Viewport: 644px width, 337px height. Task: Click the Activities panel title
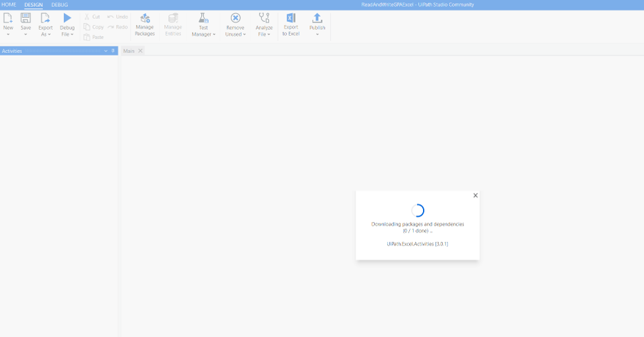tap(12, 51)
